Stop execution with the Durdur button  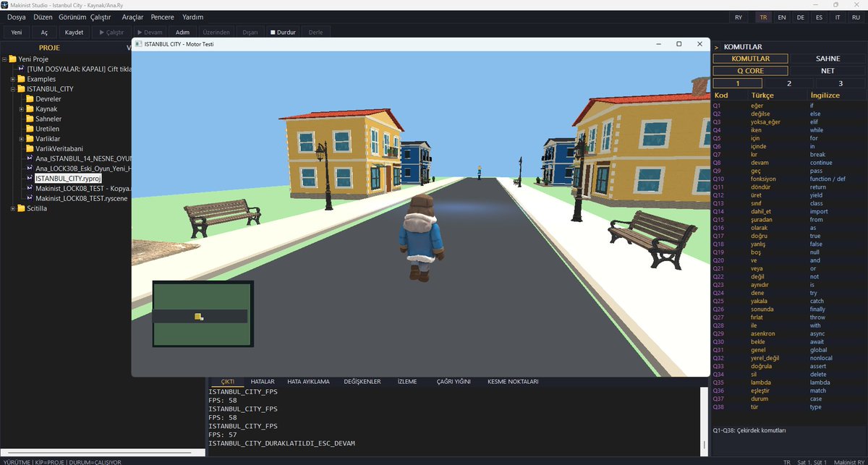(x=283, y=32)
